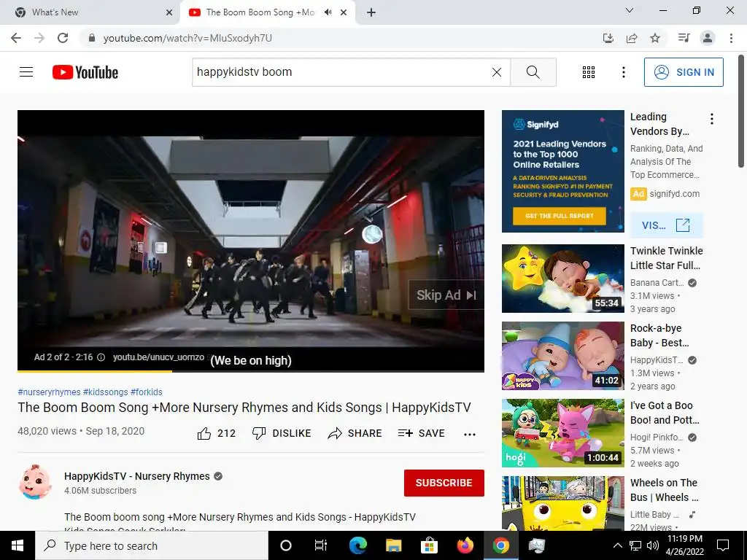Click the #kidssongs hashtag
This screenshot has height=560, width=747.
point(105,392)
